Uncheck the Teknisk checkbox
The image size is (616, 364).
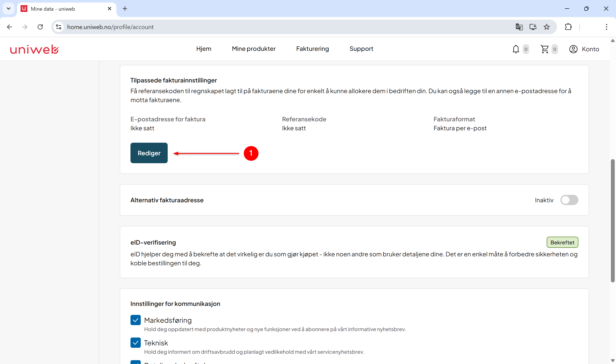pyautogui.click(x=136, y=343)
